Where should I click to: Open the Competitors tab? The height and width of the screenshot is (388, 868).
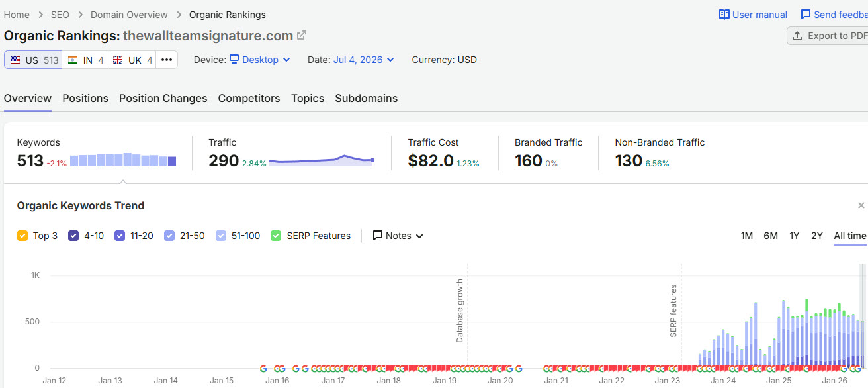[249, 98]
